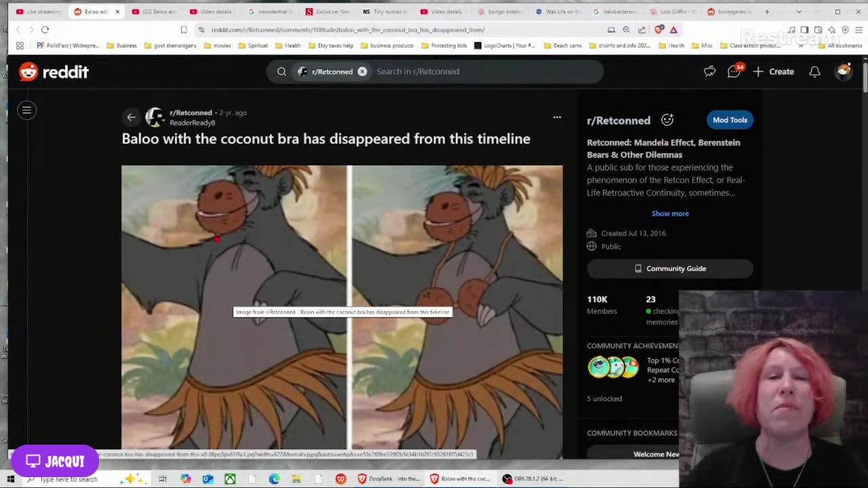
Task: Bookmark this page in the address bar
Action: [x=184, y=30]
